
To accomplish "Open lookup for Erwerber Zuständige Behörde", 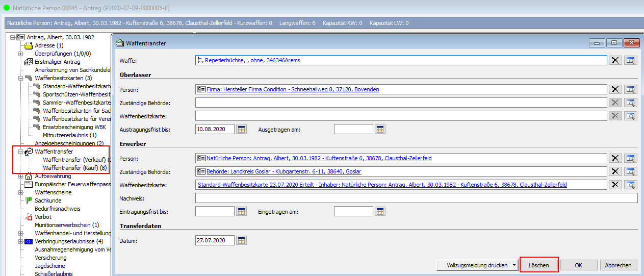I will coord(631,171).
